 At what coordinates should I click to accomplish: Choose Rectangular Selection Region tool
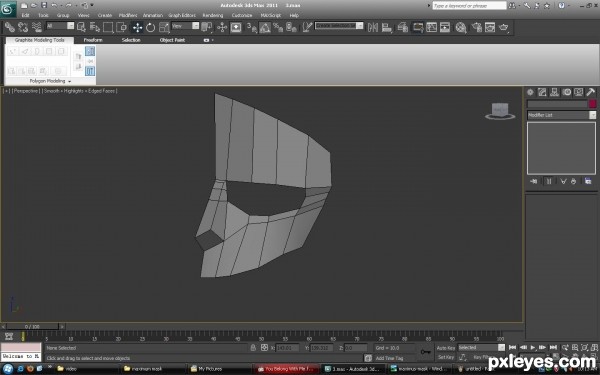pos(108,27)
